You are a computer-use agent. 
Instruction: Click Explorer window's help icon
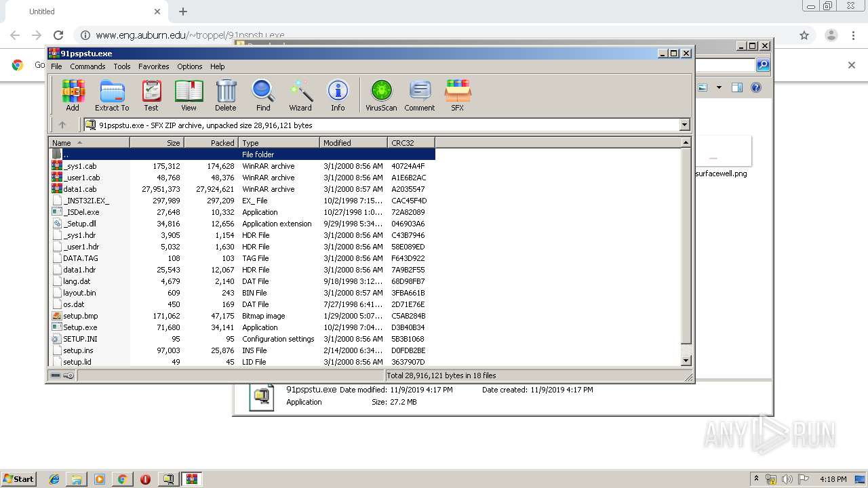point(756,87)
